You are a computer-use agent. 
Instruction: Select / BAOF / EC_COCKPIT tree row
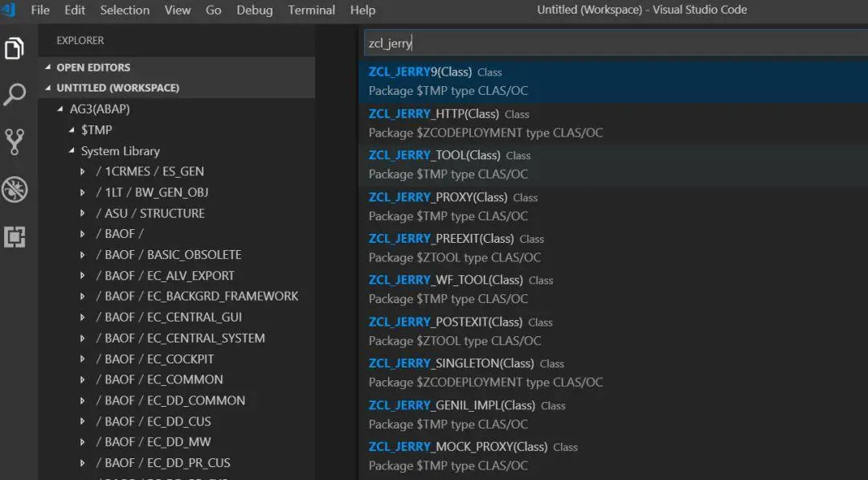[177, 359]
